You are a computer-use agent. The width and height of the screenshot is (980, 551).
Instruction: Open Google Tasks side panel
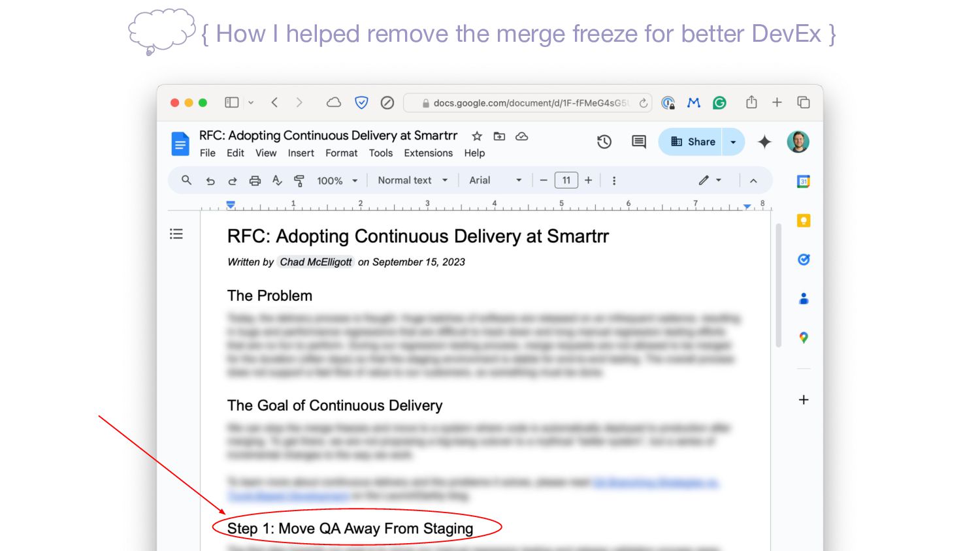click(804, 260)
